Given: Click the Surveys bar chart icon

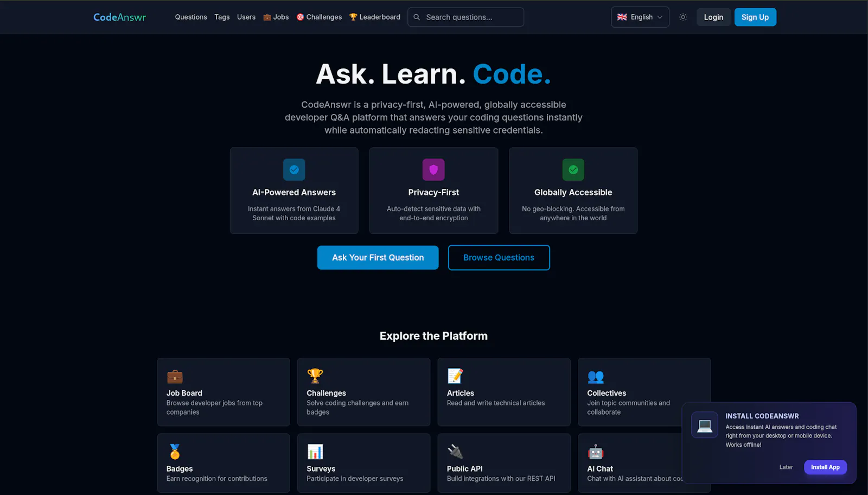Looking at the screenshot, I should pos(315,452).
